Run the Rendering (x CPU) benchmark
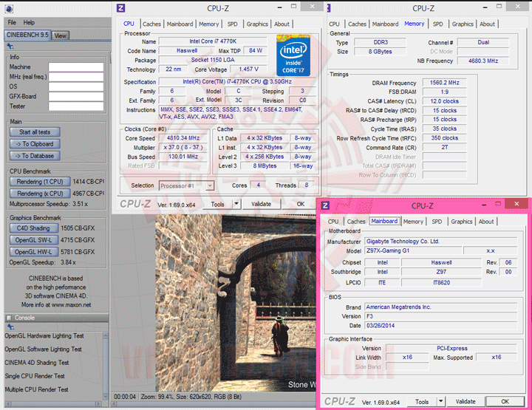 click(x=40, y=193)
